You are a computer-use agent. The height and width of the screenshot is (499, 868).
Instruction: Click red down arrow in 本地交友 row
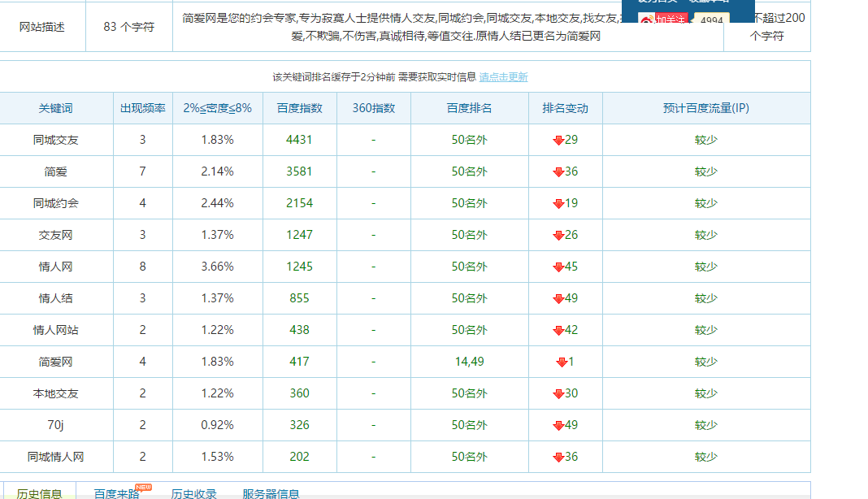[558, 394]
